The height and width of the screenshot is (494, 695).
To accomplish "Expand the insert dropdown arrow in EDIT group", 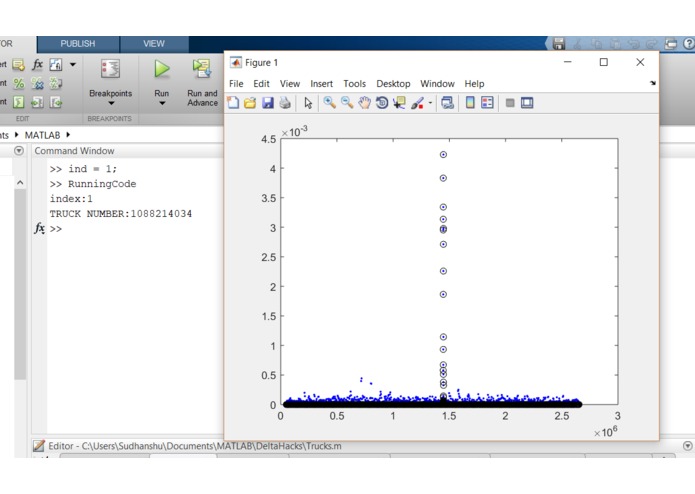I will coord(73,65).
